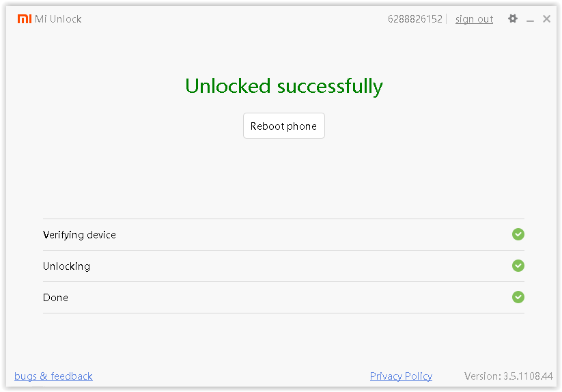Click the Mi logo icon
Viewport: 562px width, 392px height.
[24, 19]
